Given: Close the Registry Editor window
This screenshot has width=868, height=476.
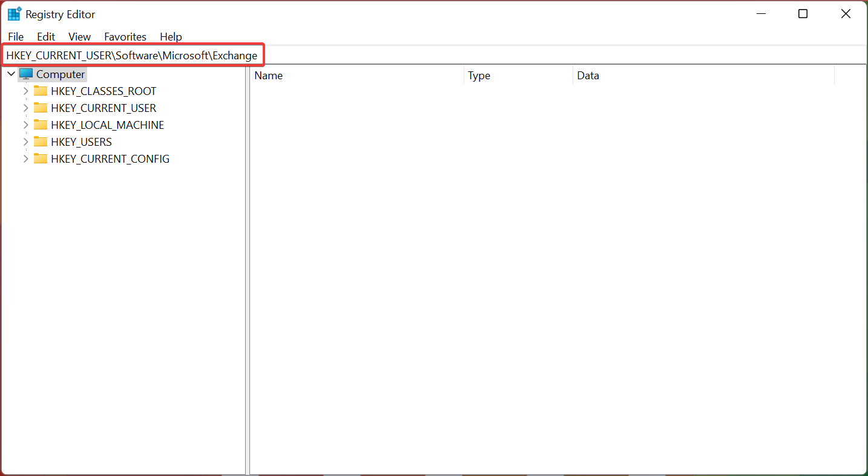Looking at the screenshot, I should click(x=846, y=14).
